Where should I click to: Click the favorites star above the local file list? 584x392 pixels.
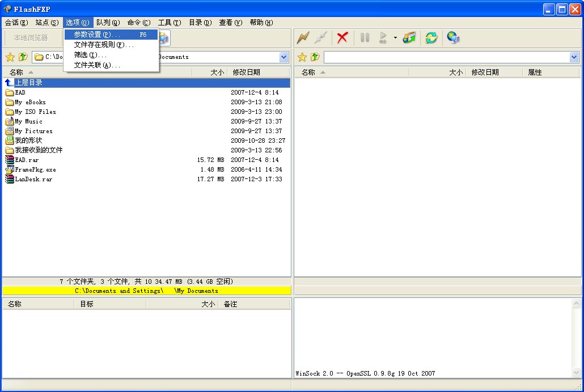tap(10, 57)
